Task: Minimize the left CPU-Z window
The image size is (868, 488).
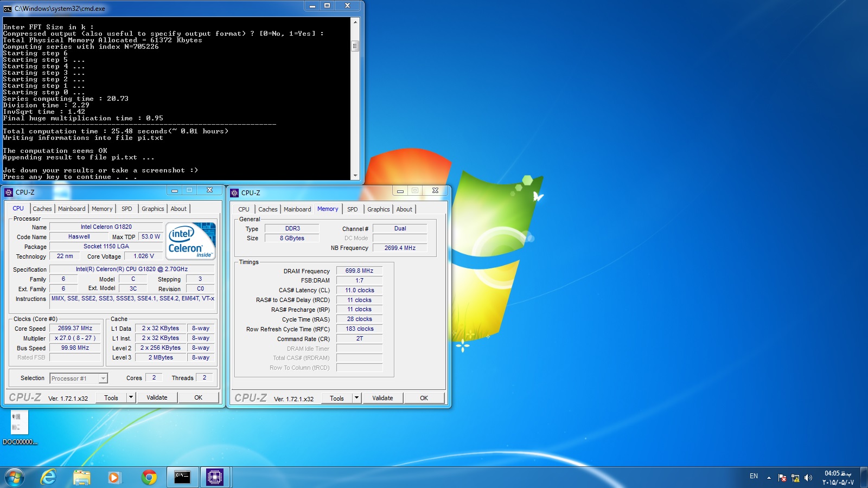Action: (x=175, y=190)
